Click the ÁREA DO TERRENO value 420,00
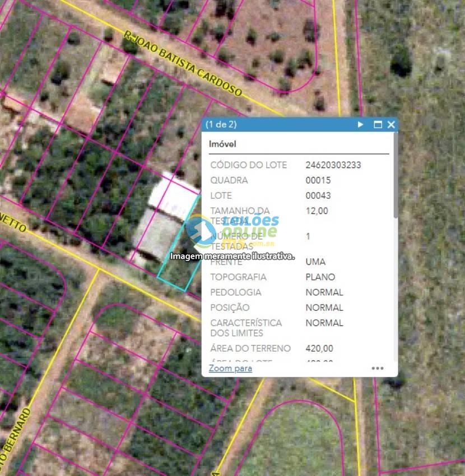Image resolution: width=465 pixels, height=476 pixels. (x=319, y=348)
